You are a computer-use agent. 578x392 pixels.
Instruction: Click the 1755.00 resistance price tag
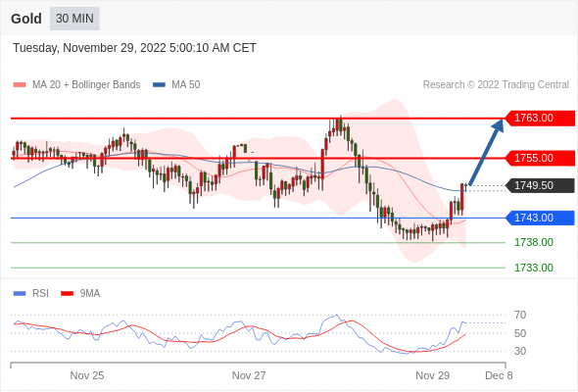(x=539, y=158)
